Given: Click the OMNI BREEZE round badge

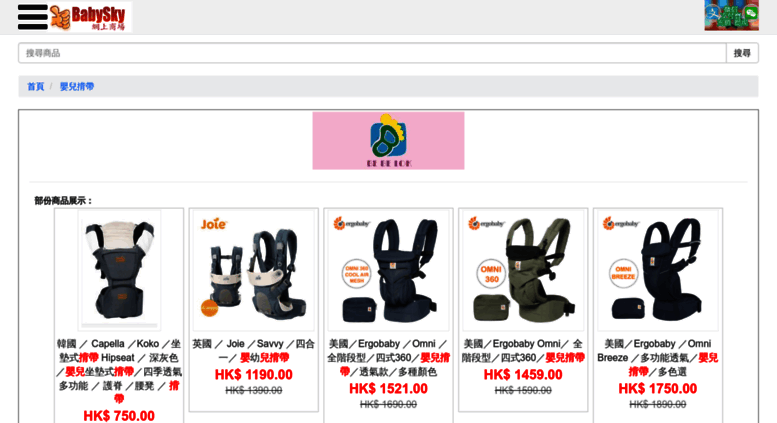Looking at the screenshot, I should point(623,273).
